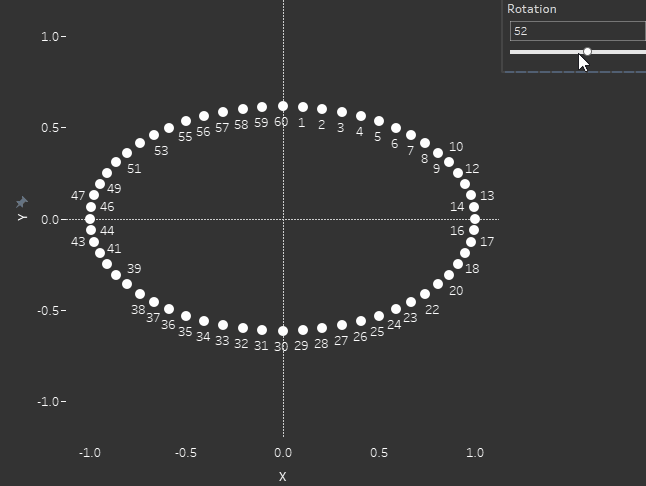646x486 pixels.
Task: Select the data point labeled 28
Action: click(x=322, y=328)
